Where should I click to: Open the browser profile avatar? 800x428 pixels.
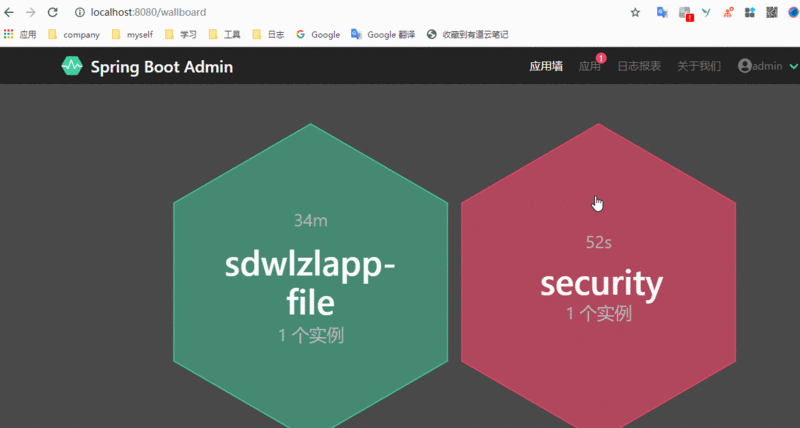(x=795, y=12)
